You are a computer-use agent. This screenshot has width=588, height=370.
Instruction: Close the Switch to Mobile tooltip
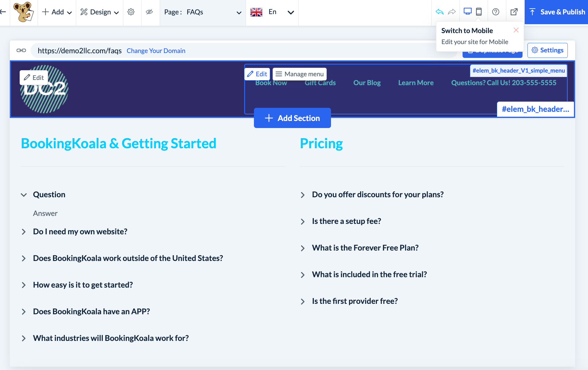click(x=516, y=30)
